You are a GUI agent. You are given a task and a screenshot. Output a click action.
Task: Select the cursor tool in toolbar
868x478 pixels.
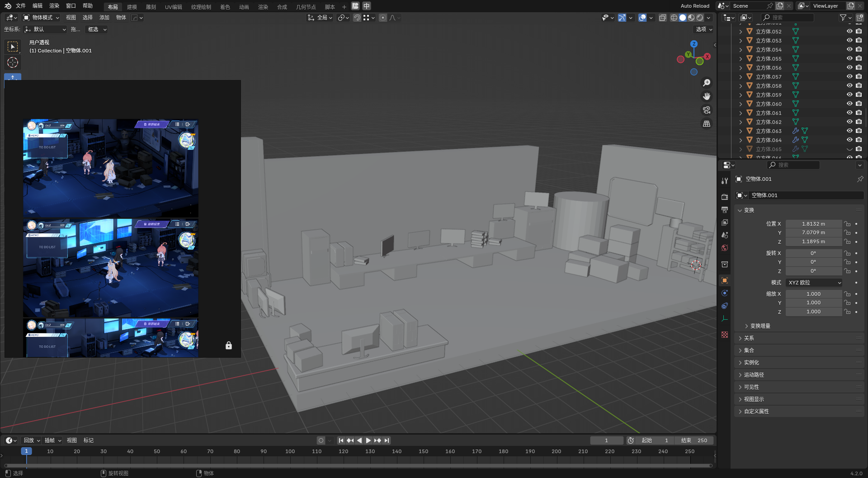[x=13, y=62]
